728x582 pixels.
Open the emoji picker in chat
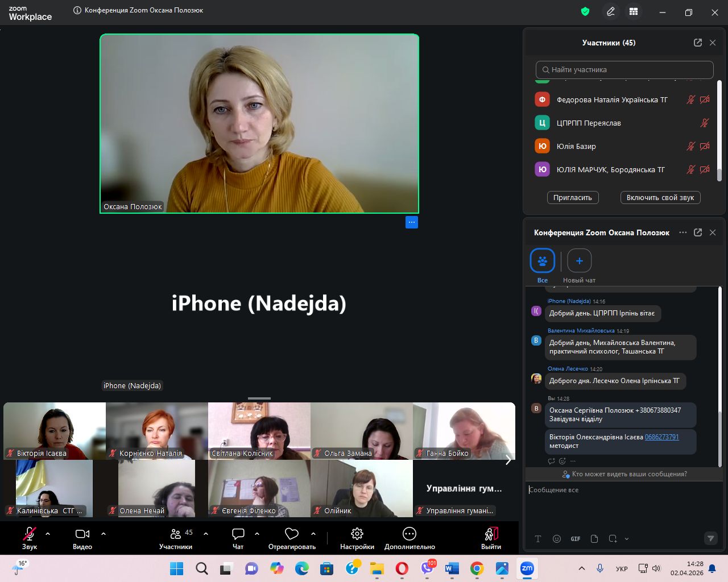[557, 539]
